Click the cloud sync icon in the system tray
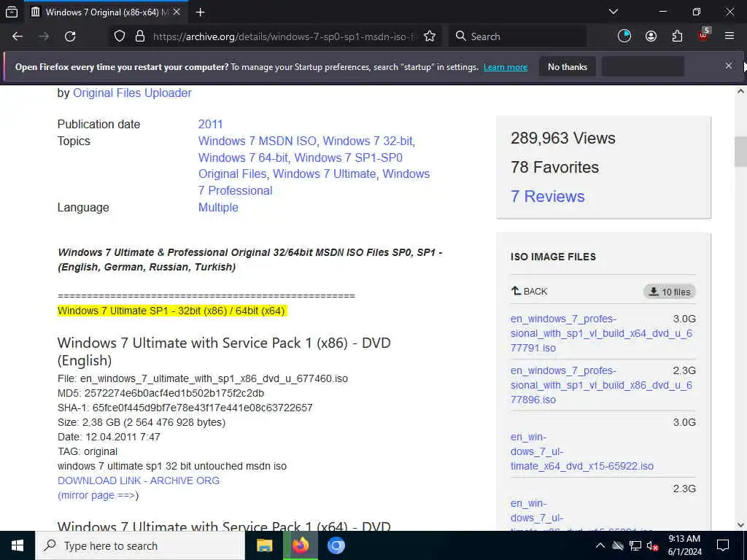The height and width of the screenshot is (560, 747). pyautogui.click(x=617, y=545)
